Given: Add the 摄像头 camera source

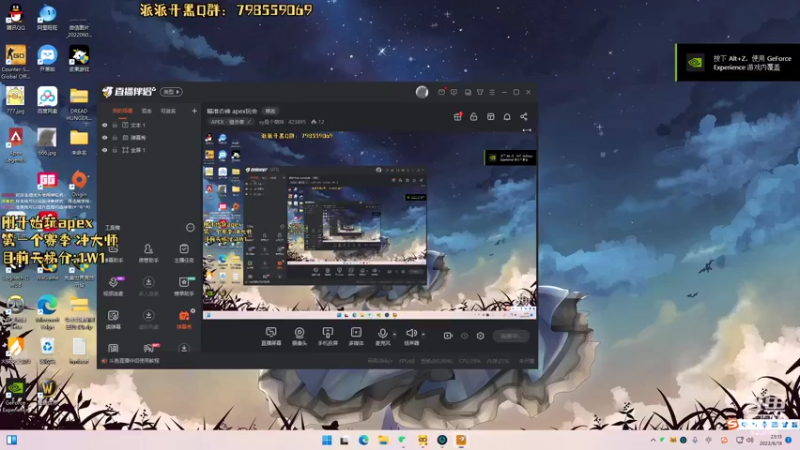Looking at the screenshot, I should click(x=299, y=336).
